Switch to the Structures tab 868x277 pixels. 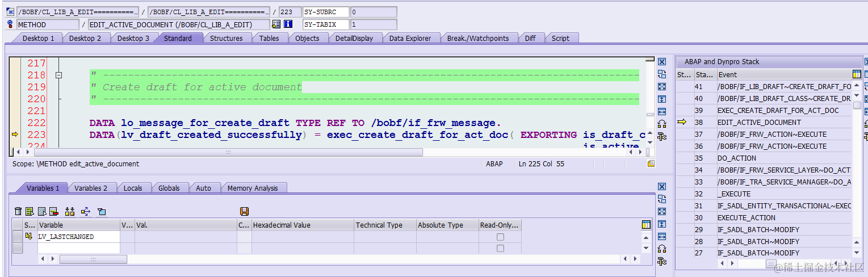[226, 38]
